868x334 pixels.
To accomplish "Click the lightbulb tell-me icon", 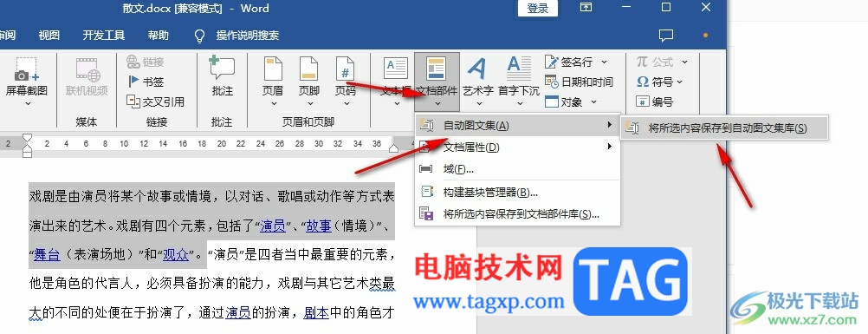I will click(x=200, y=36).
